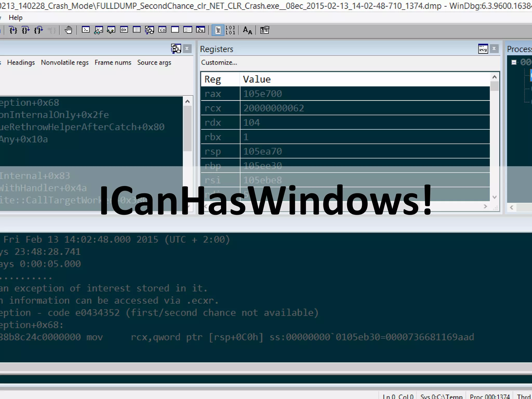Viewport: 532px width, 399px height.
Task: Click the Step Out toolbar icon
Action: coord(38,30)
